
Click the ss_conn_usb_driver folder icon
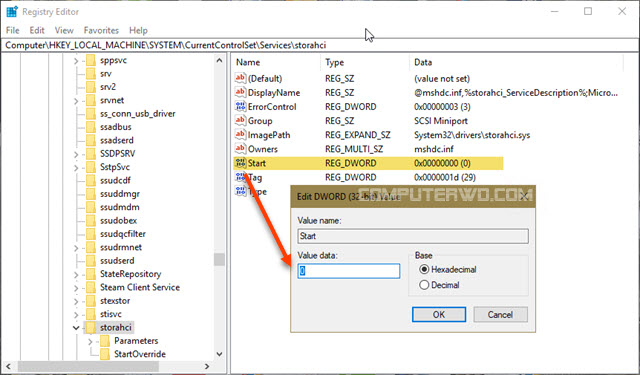[91, 114]
